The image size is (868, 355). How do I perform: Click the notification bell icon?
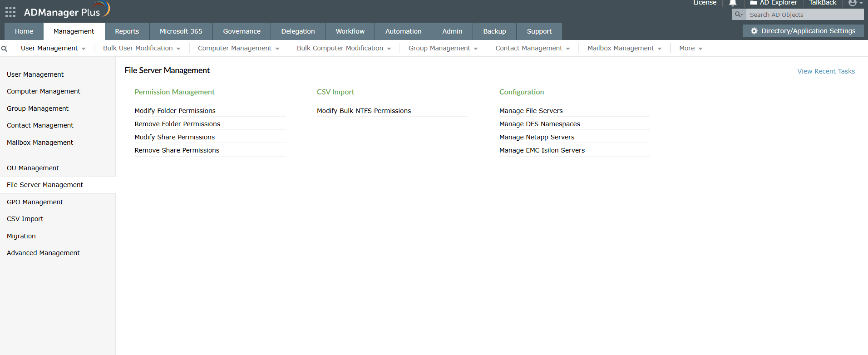click(733, 3)
